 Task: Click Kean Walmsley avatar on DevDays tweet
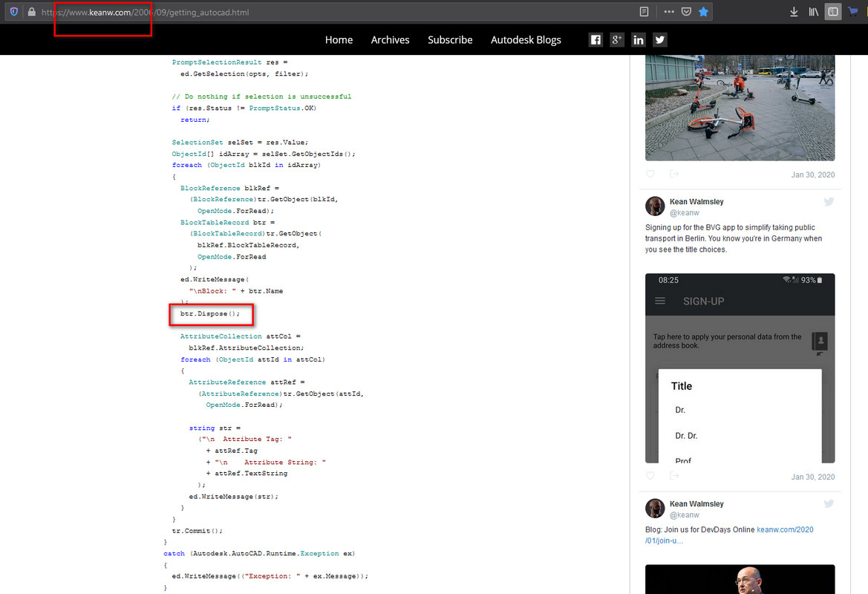655,508
